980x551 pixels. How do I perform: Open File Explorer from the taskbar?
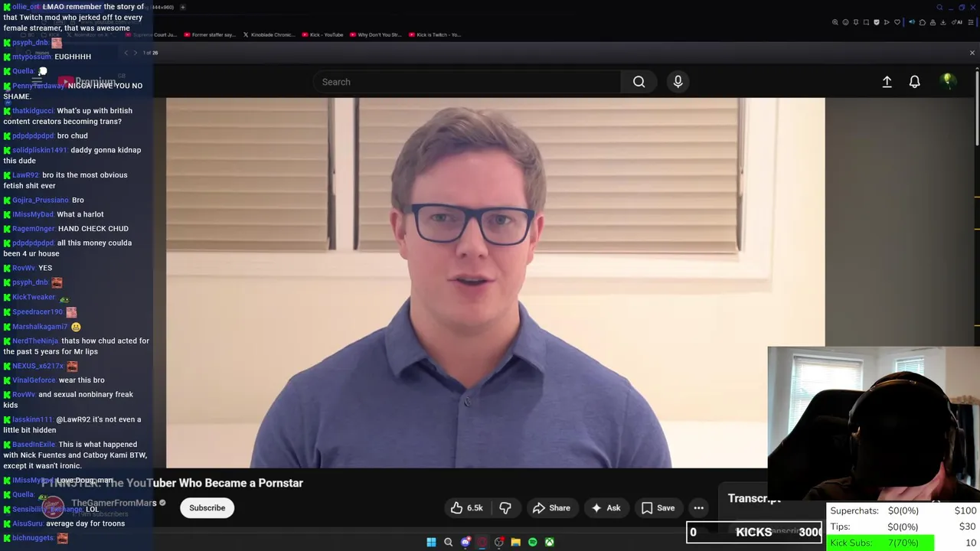point(516,542)
